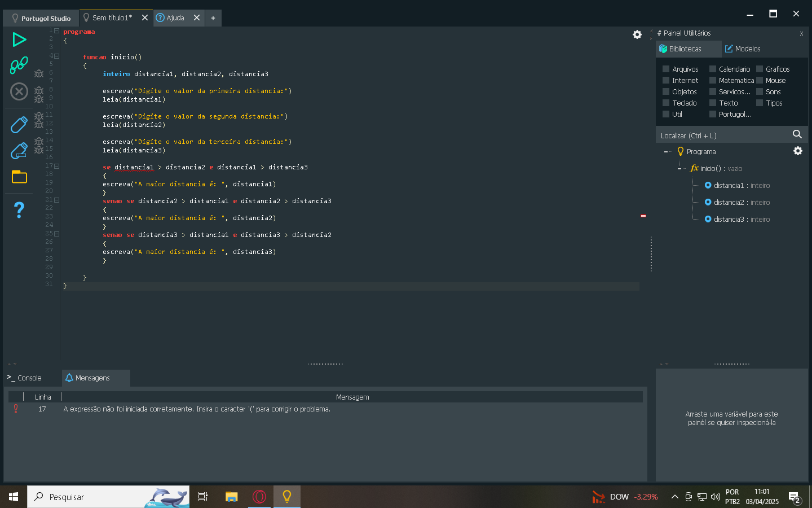Open editor settings gear above code

pyautogui.click(x=637, y=34)
